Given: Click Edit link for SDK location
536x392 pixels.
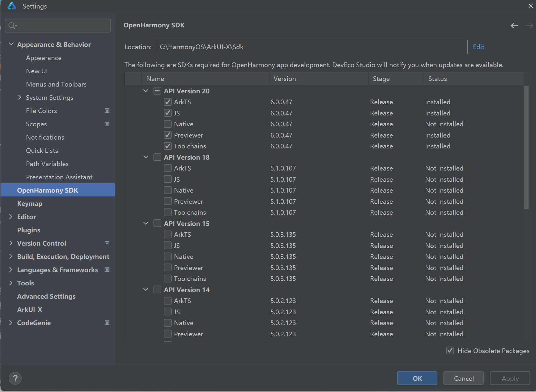Looking at the screenshot, I should [x=479, y=47].
